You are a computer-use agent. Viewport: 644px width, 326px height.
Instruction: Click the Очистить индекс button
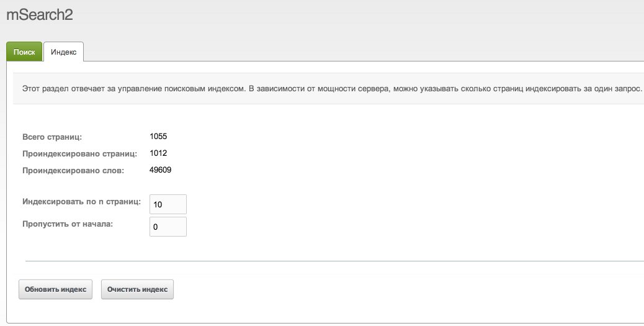coord(137,289)
